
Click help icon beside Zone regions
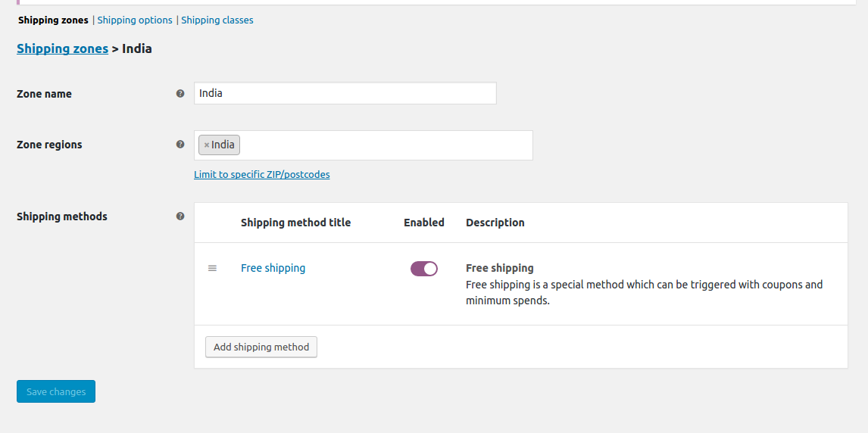tap(180, 145)
